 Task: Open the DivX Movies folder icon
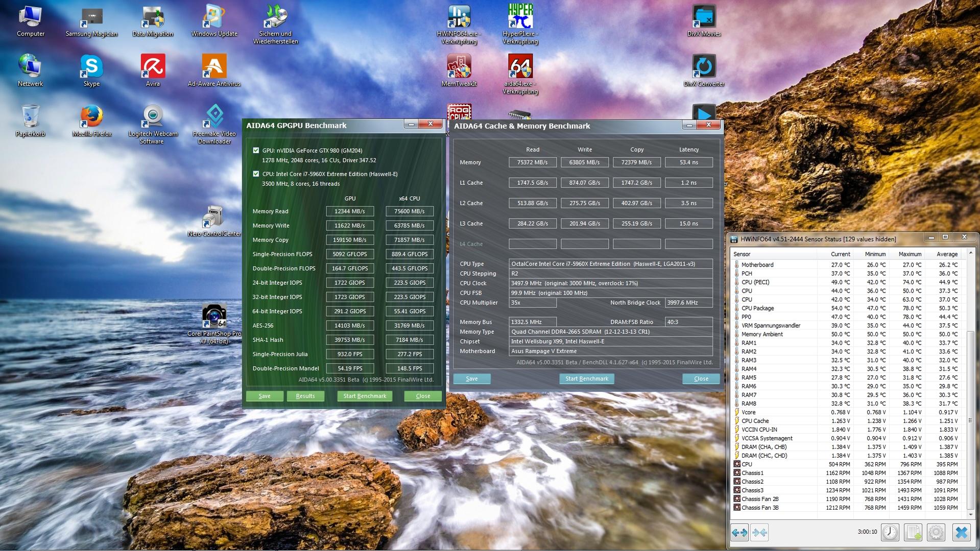[x=704, y=21]
